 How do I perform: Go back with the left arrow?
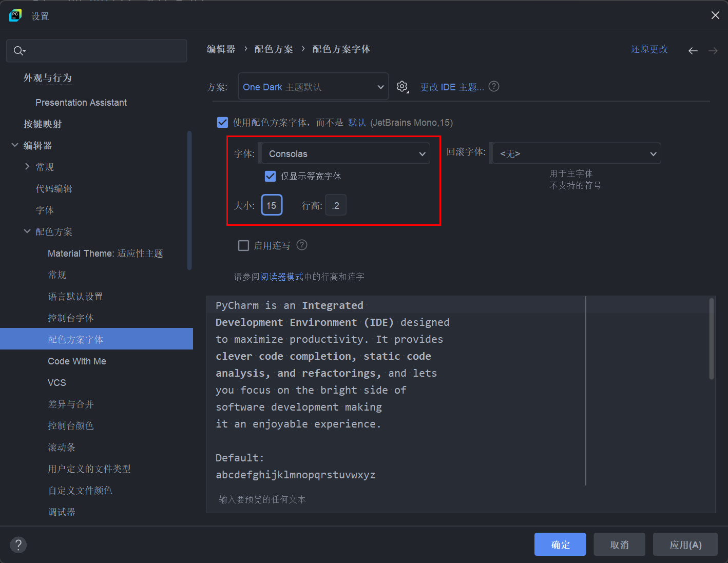[693, 50]
